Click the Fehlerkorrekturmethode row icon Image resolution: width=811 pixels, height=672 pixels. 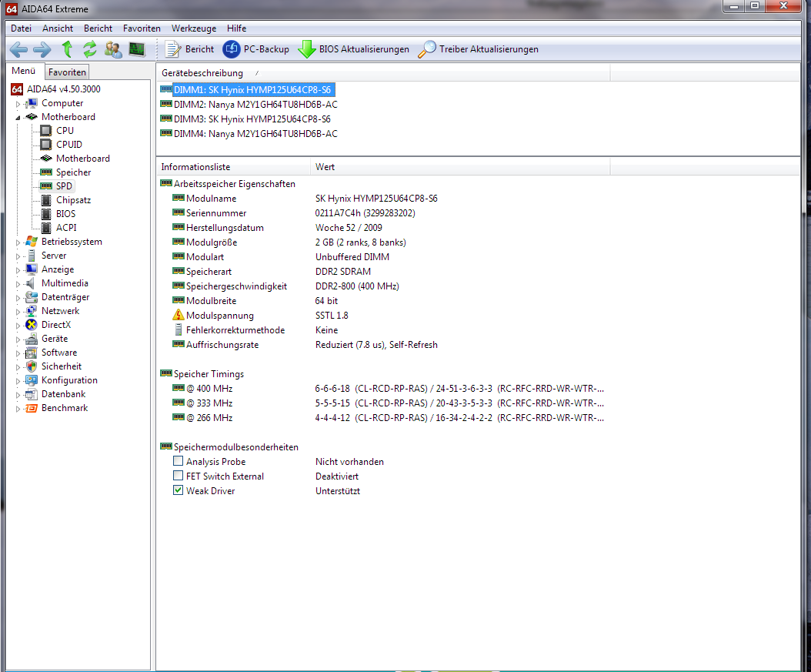pyautogui.click(x=178, y=329)
